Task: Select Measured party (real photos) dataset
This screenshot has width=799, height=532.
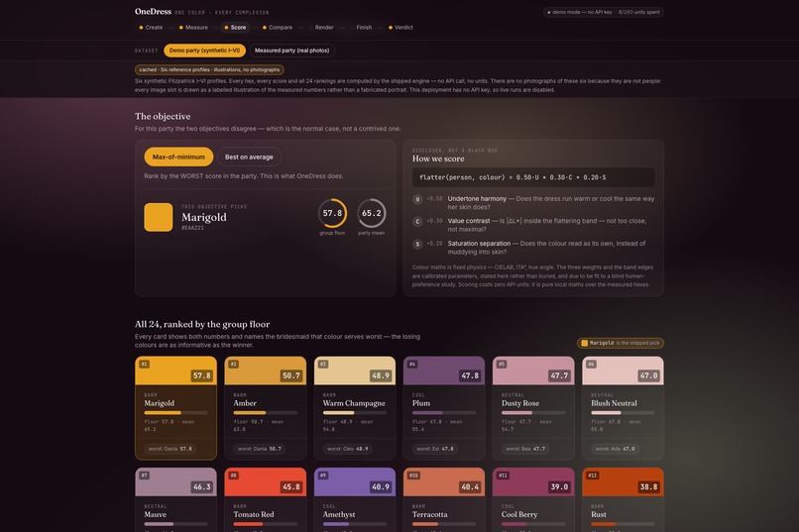Action: [x=292, y=51]
